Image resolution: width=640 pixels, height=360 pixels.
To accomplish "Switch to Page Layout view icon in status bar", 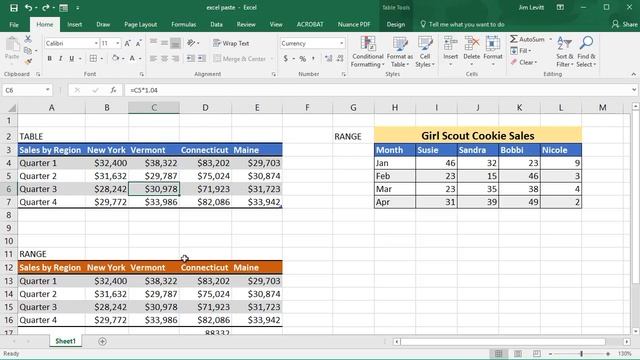I will [x=518, y=354].
